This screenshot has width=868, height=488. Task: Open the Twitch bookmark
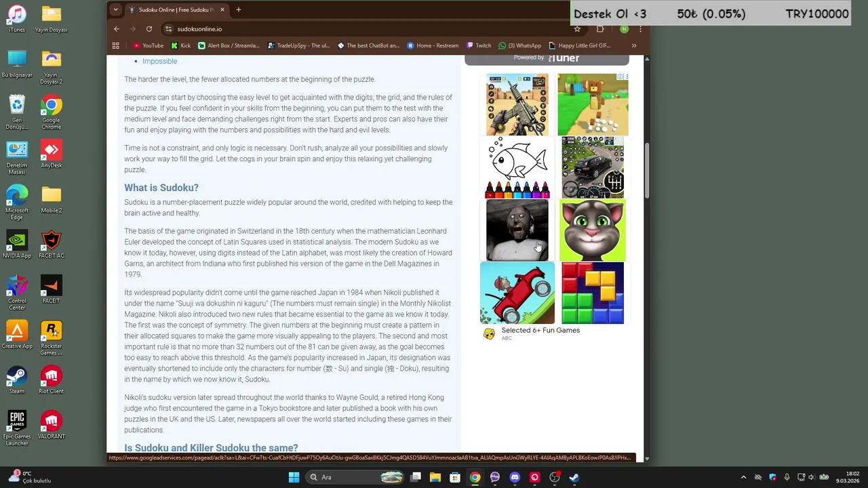[479, 45]
